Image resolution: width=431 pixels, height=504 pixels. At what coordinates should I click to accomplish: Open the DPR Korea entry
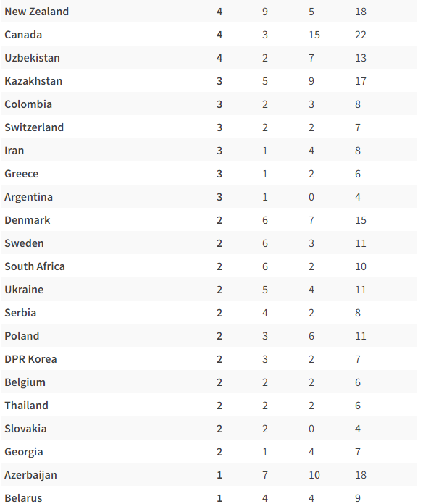pos(30,358)
